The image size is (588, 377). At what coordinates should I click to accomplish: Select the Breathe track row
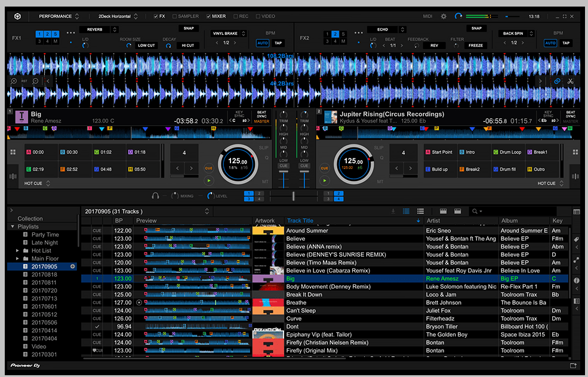325,302
